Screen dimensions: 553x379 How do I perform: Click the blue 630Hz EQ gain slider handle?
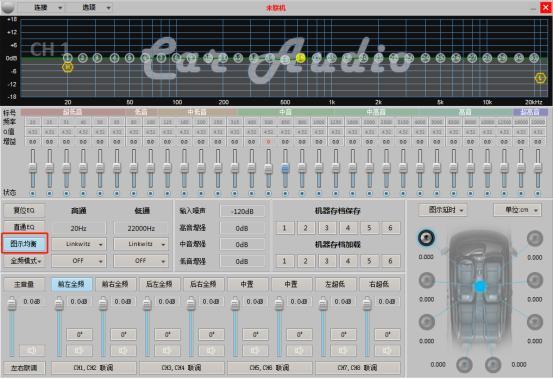pyautogui.click(x=285, y=168)
